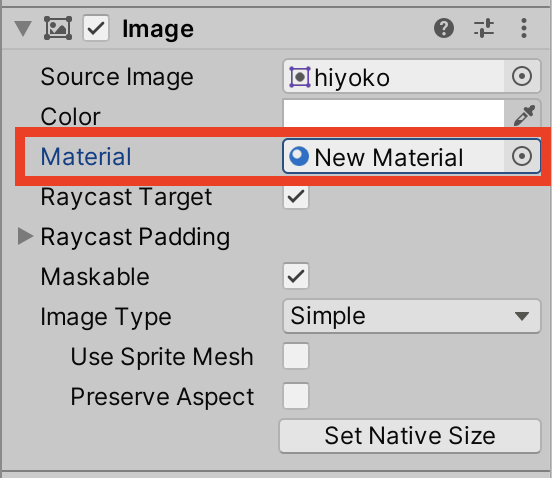Open the Image Type dropdown
Viewport: 552px width, 478px height.
coord(412,316)
